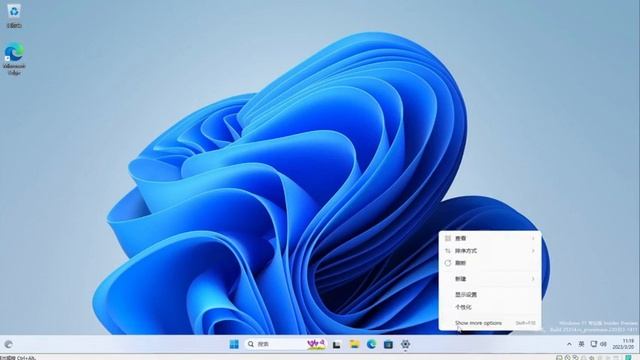The width and height of the screenshot is (640, 360).
Task: Open the Settings gear on the taskbar
Action: point(405,344)
